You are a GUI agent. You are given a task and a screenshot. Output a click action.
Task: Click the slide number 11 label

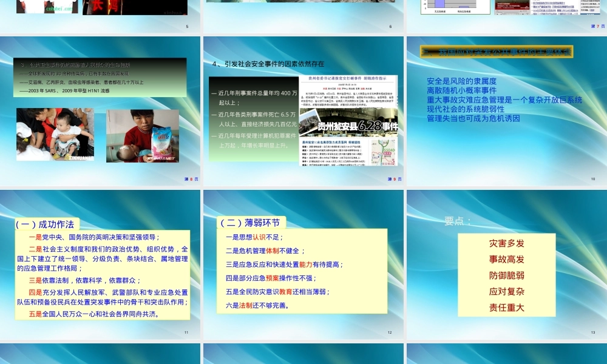point(186,332)
